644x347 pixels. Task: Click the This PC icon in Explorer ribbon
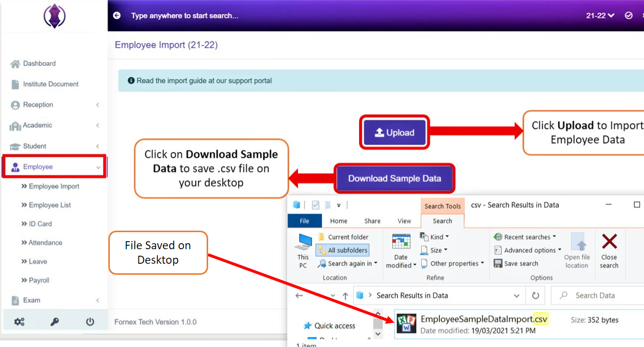[x=303, y=243]
